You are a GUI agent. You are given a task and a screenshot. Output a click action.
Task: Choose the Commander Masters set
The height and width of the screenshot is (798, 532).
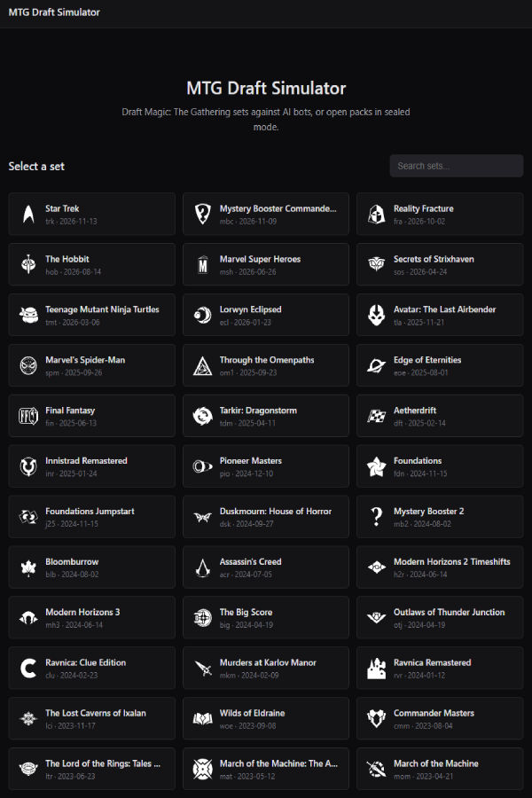point(440,718)
